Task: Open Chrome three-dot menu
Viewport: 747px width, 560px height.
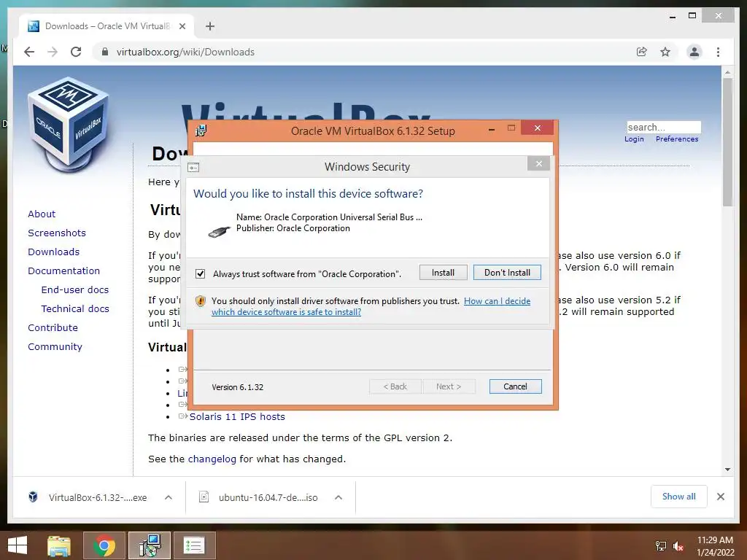Action: [718, 52]
